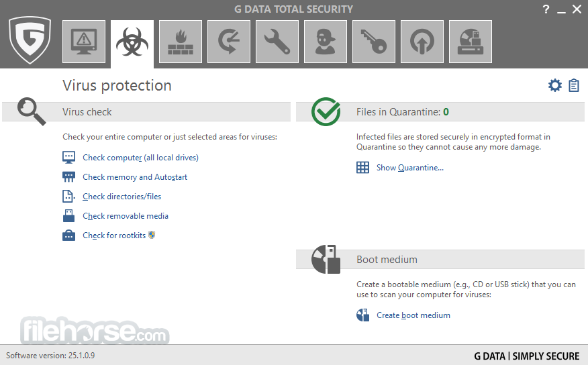Run Check removable media
The image size is (588, 365).
126,216
